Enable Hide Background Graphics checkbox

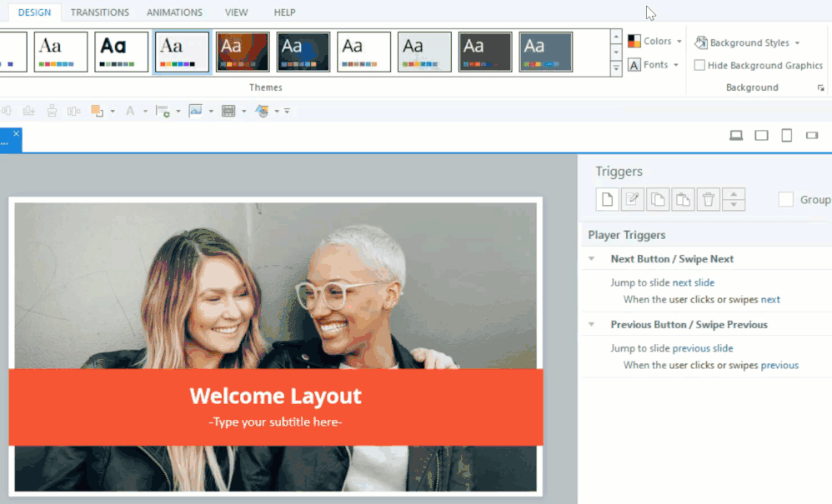[699, 66]
